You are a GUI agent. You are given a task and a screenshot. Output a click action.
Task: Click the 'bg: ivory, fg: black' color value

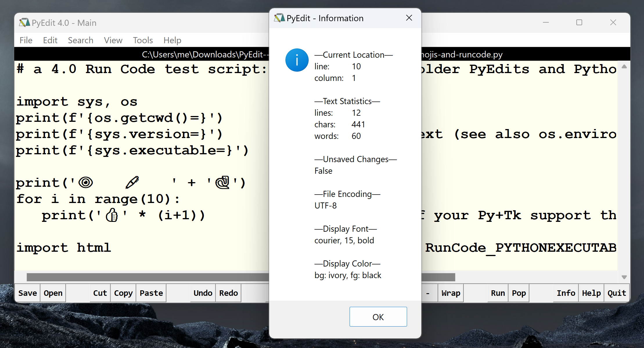pyautogui.click(x=348, y=275)
